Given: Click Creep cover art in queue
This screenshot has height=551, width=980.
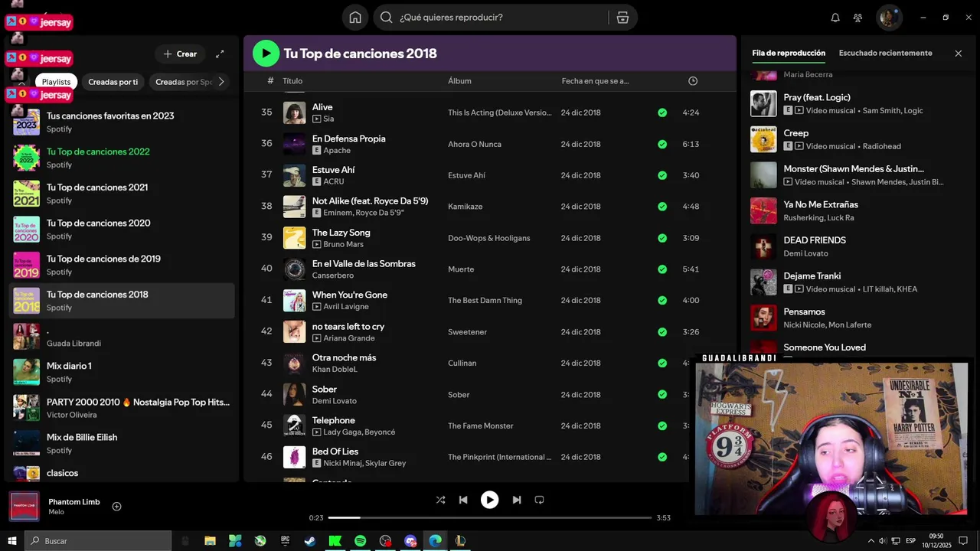Looking at the screenshot, I should point(763,139).
